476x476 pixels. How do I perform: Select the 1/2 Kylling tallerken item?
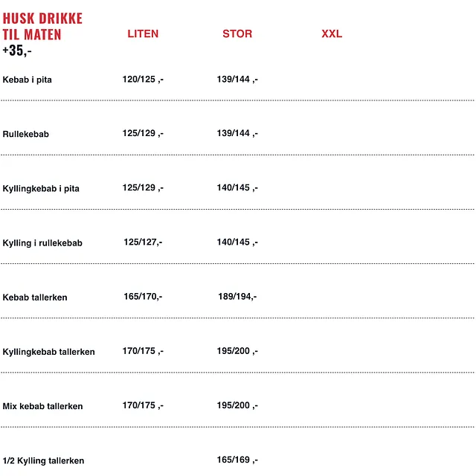pyautogui.click(x=43, y=461)
